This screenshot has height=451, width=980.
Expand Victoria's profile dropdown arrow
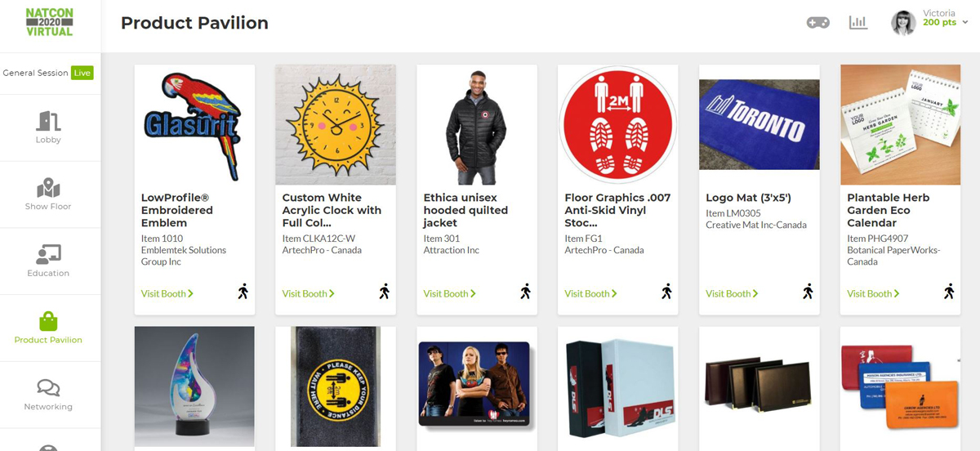pos(965,23)
